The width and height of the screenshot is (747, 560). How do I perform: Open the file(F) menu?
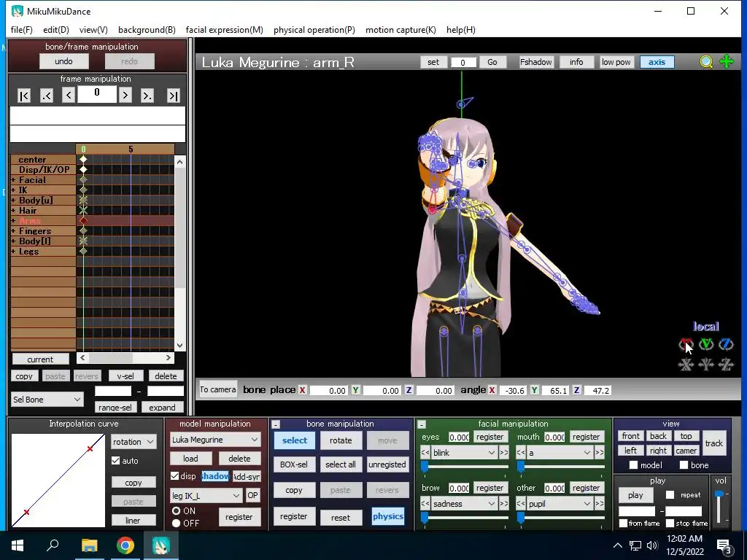[22, 29]
